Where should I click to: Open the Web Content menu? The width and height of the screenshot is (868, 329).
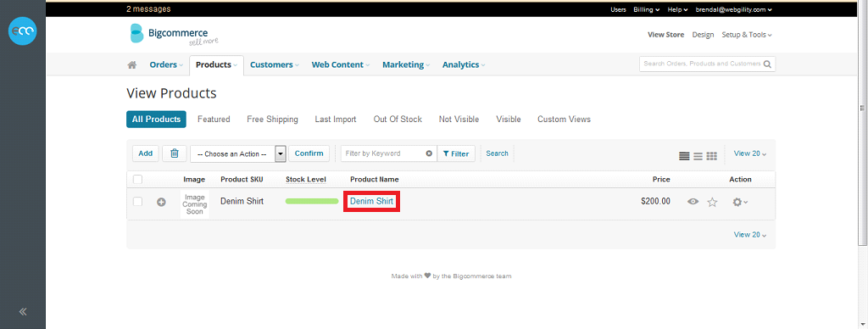pos(341,64)
